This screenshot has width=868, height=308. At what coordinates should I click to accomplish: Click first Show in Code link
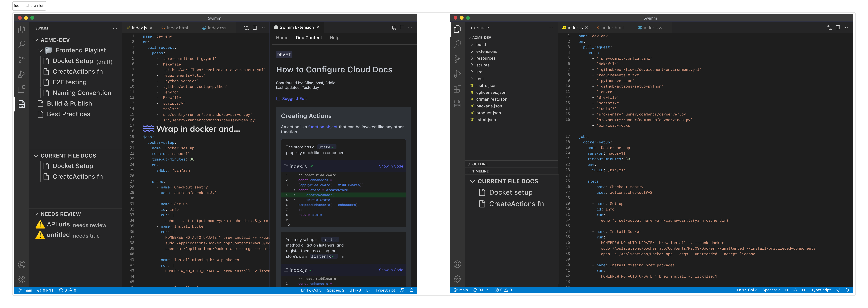391,166
